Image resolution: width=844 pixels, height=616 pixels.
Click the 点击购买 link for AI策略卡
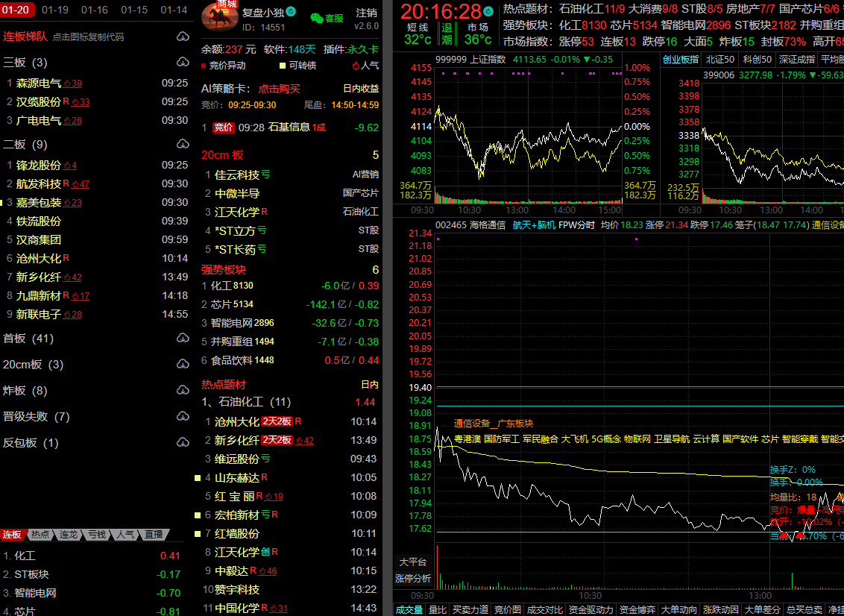(280, 88)
